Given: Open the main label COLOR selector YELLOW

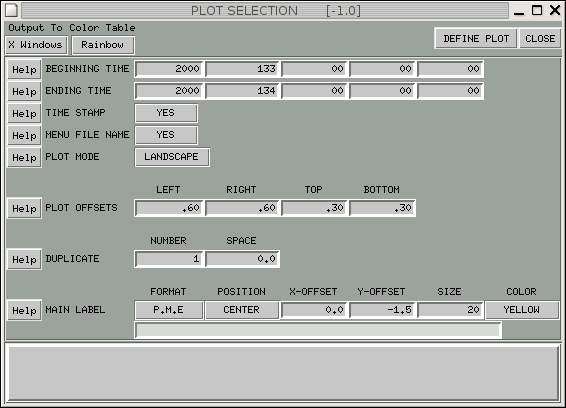Looking at the screenshot, I should 522,310.
